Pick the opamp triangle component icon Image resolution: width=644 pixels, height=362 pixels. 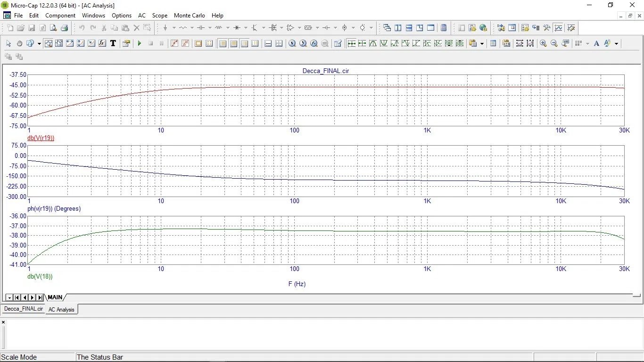(290, 28)
